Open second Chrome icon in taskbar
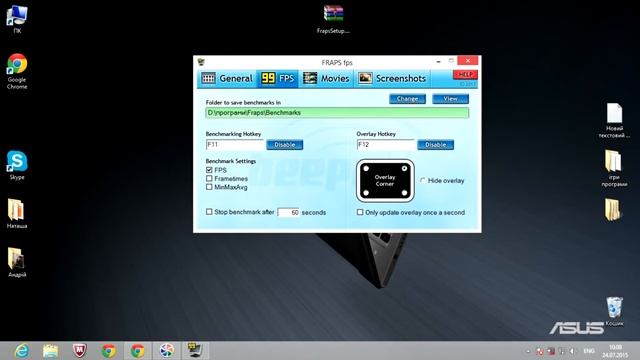The height and width of the screenshot is (360, 640). pyautogui.click(x=138, y=351)
